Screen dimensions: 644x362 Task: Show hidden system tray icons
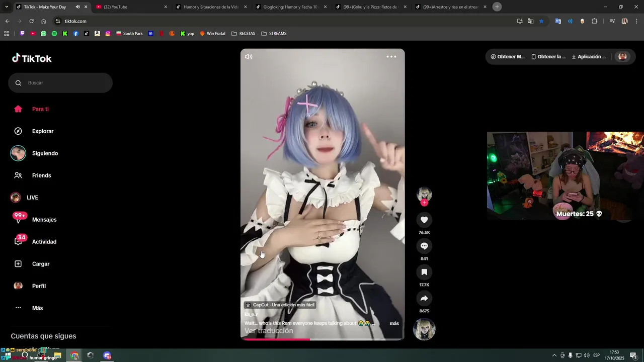coord(554,355)
